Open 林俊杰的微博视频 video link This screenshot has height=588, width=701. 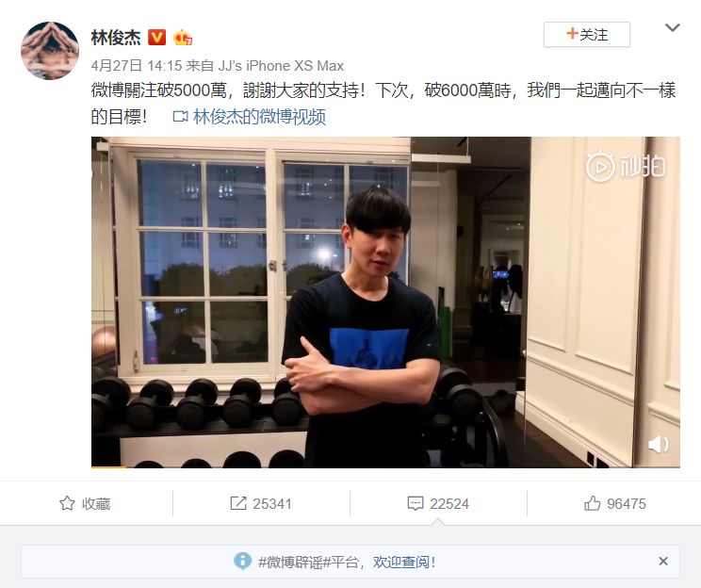pos(259,117)
